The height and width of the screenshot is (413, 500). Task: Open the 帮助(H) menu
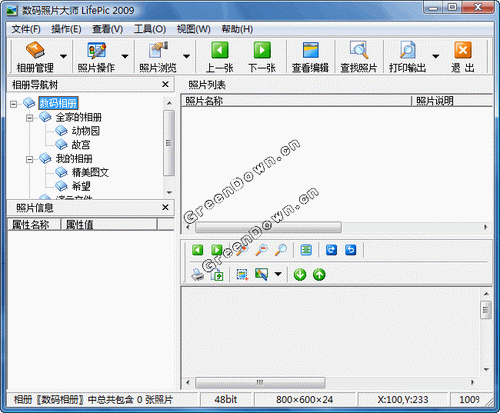point(237,29)
